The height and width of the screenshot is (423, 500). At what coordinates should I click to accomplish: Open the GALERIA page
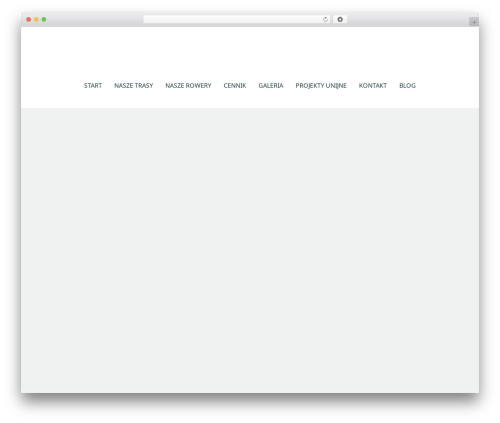[271, 86]
